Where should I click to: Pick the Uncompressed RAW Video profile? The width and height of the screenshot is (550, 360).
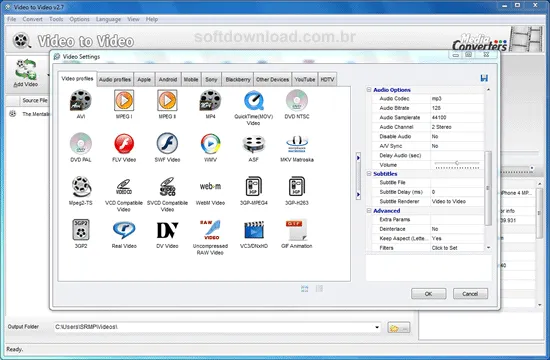click(210, 230)
